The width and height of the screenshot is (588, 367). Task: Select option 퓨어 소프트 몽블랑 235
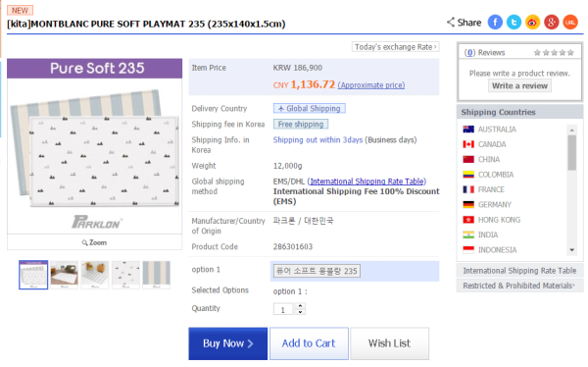coord(317,271)
